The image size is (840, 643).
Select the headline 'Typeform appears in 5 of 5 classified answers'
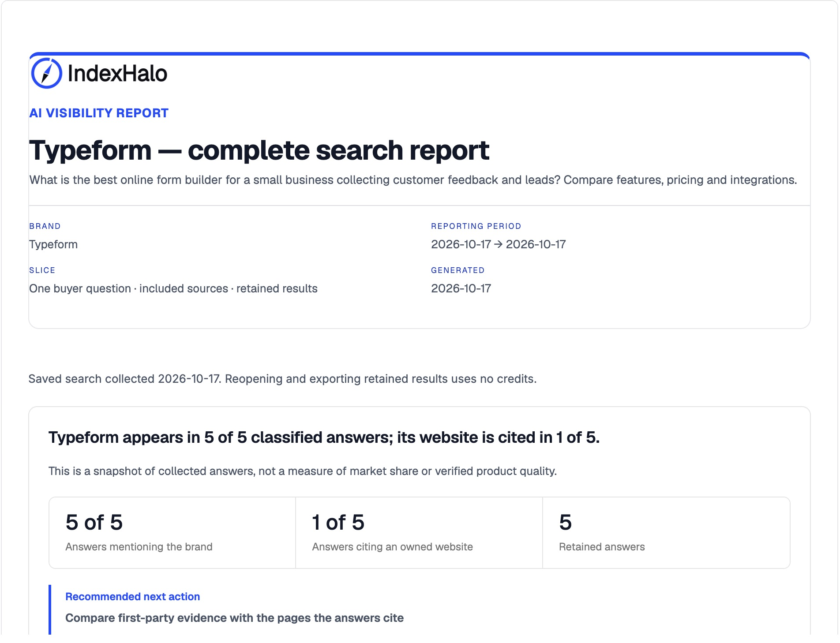point(324,437)
